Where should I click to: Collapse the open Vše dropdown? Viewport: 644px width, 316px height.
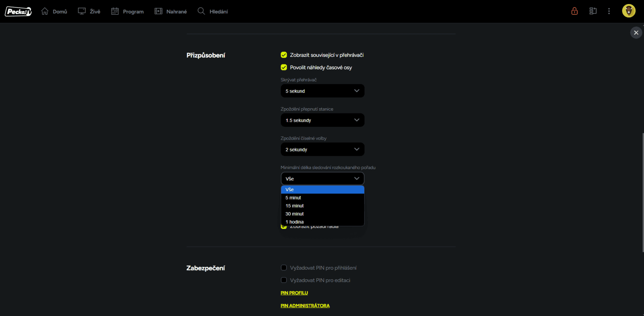coord(322,178)
